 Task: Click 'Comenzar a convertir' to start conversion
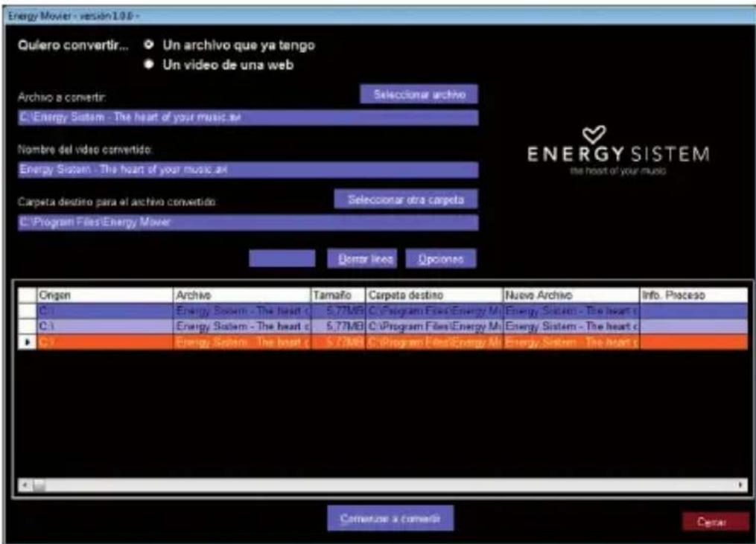(390, 519)
